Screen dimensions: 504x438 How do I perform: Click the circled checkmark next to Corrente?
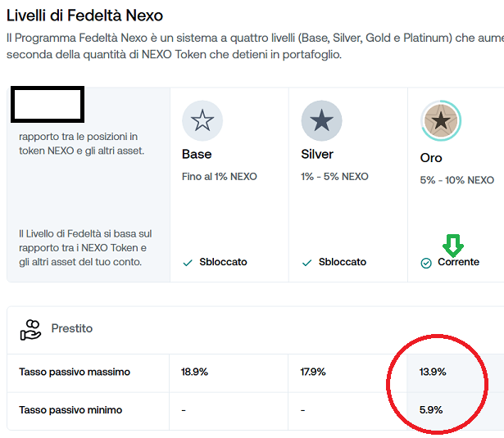tap(426, 263)
